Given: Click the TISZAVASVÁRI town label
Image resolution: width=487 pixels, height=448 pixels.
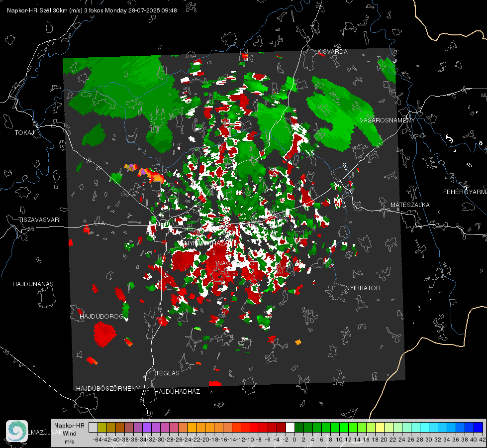Looking at the screenshot, I should (x=39, y=220).
